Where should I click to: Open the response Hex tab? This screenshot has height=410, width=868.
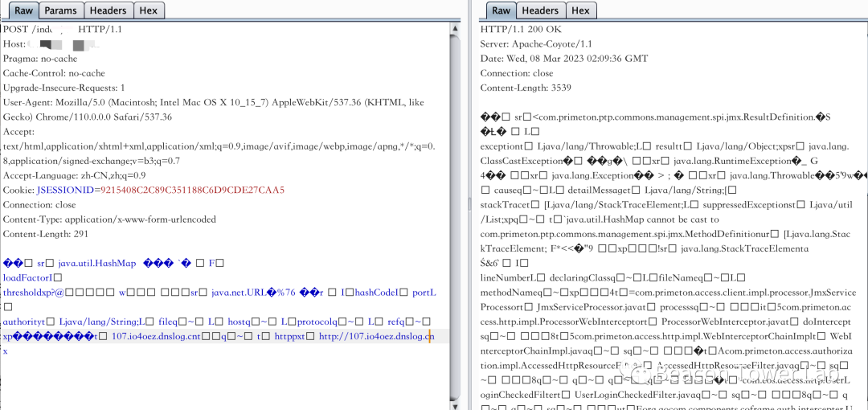click(581, 10)
